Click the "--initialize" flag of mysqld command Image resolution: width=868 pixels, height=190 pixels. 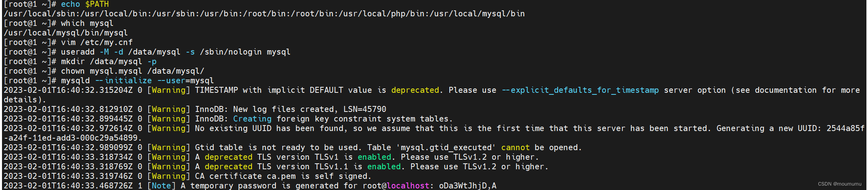point(123,80)
